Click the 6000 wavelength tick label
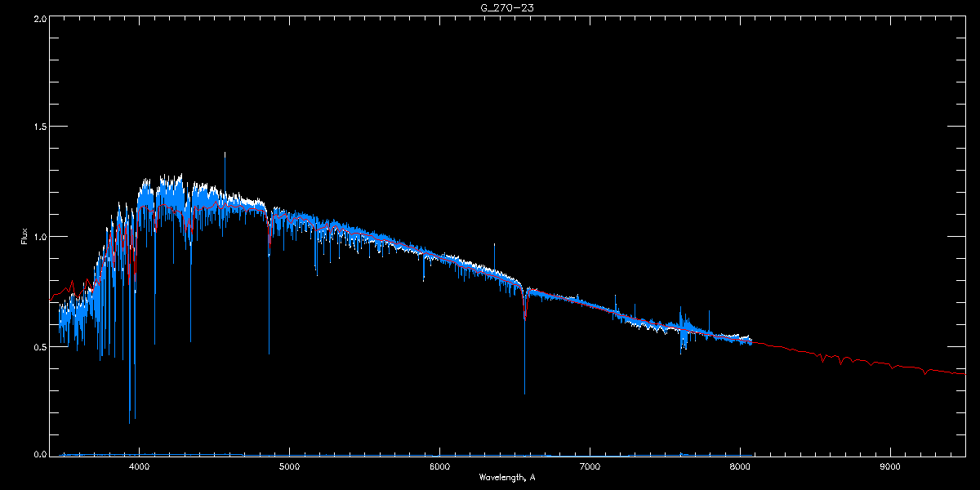Screen dimensions: 980x490 click(x=439, y=467)
